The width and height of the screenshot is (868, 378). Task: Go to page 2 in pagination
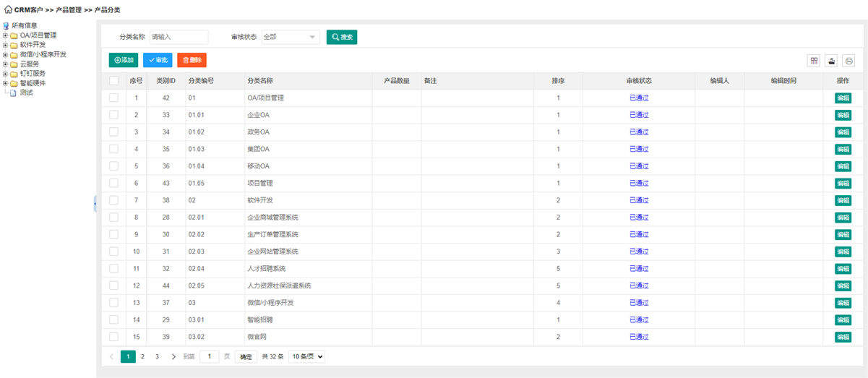pyautogui.click(x=142, y=356)
